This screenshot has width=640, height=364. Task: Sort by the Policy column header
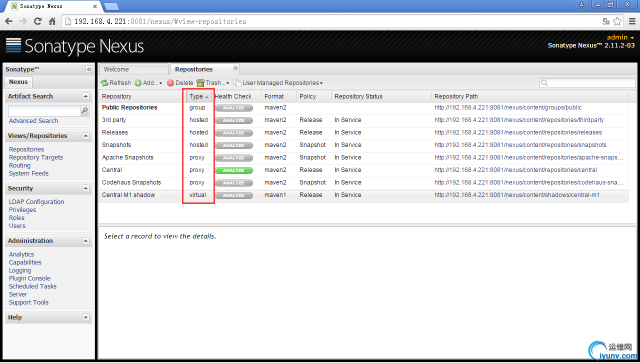313,96
